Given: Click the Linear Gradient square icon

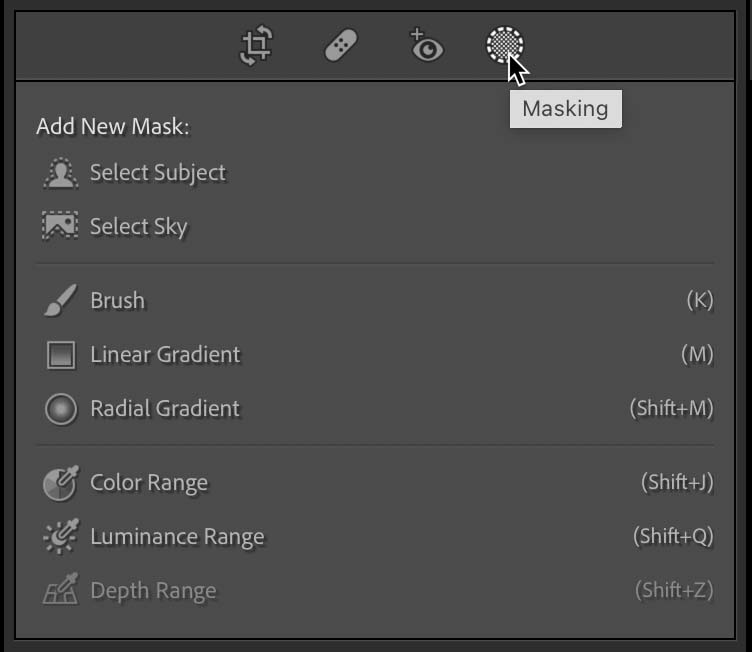Looking at the screenshot, I should pos(61,355).
